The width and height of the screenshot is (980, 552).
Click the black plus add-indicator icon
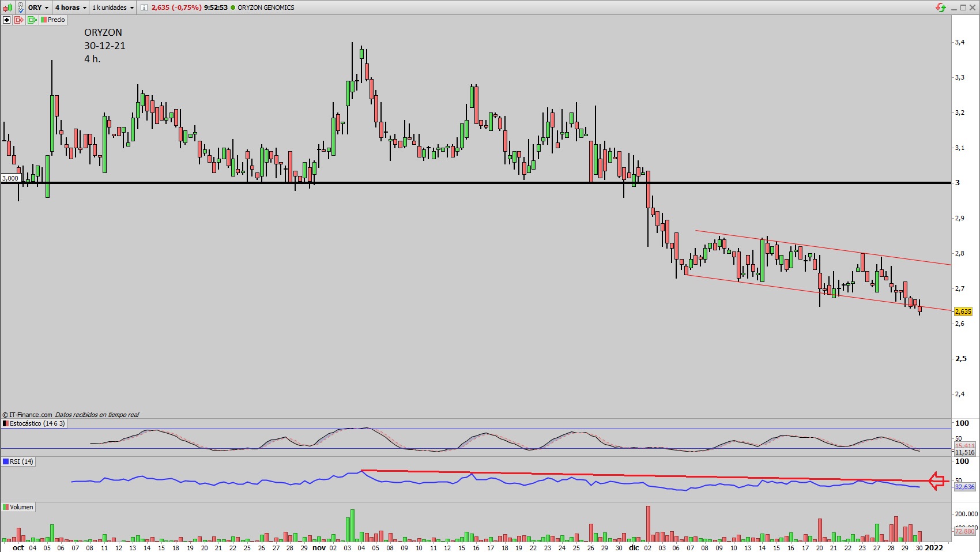(x=7, y=20)
